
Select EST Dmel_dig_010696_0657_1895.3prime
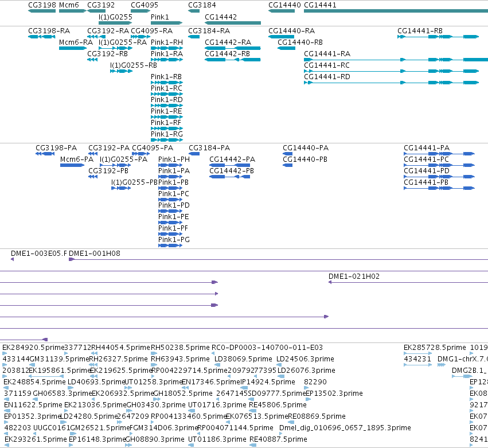click(x=345, y=427)
